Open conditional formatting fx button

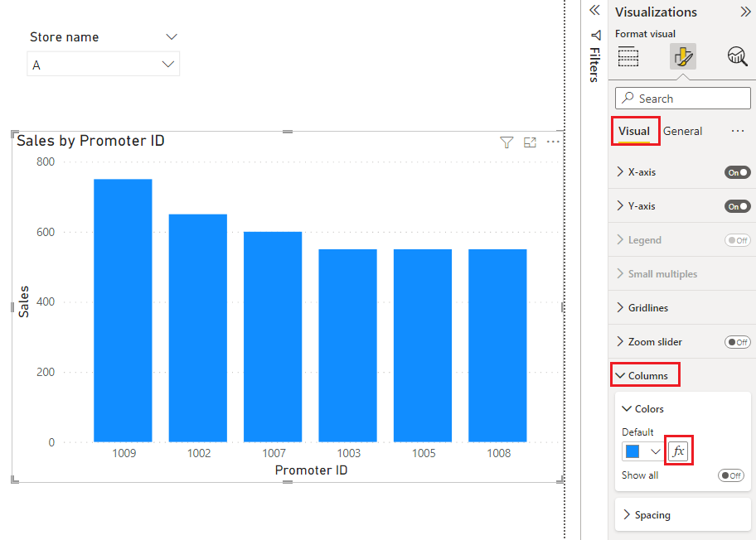pyautogui.click(x=678, y=451)
